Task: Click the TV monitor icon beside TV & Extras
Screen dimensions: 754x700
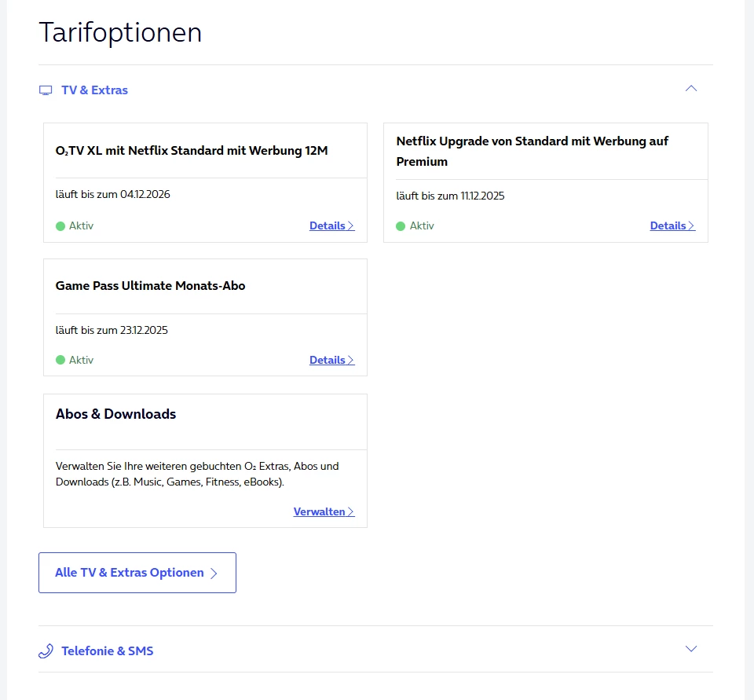Action: click(x=46, y=90)
